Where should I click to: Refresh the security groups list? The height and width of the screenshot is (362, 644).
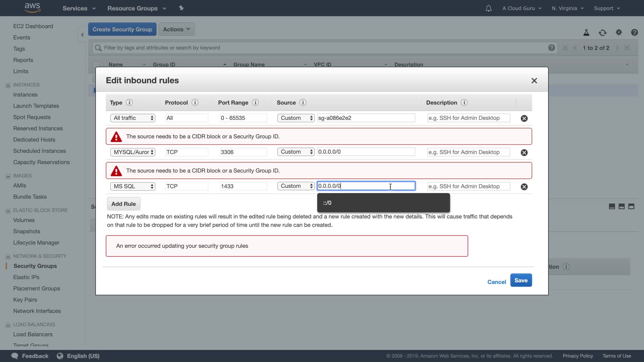pyautogui.click(x=602, y=33)
